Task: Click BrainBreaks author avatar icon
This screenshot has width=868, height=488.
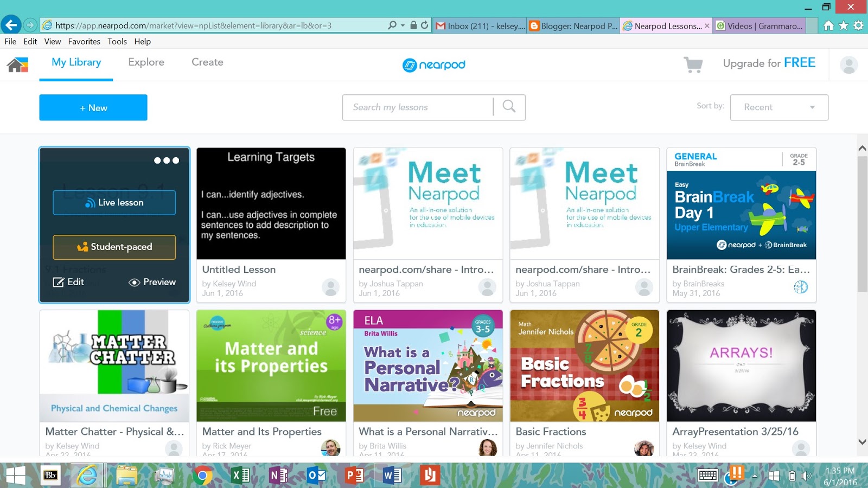Action: [x=801, y=287]
